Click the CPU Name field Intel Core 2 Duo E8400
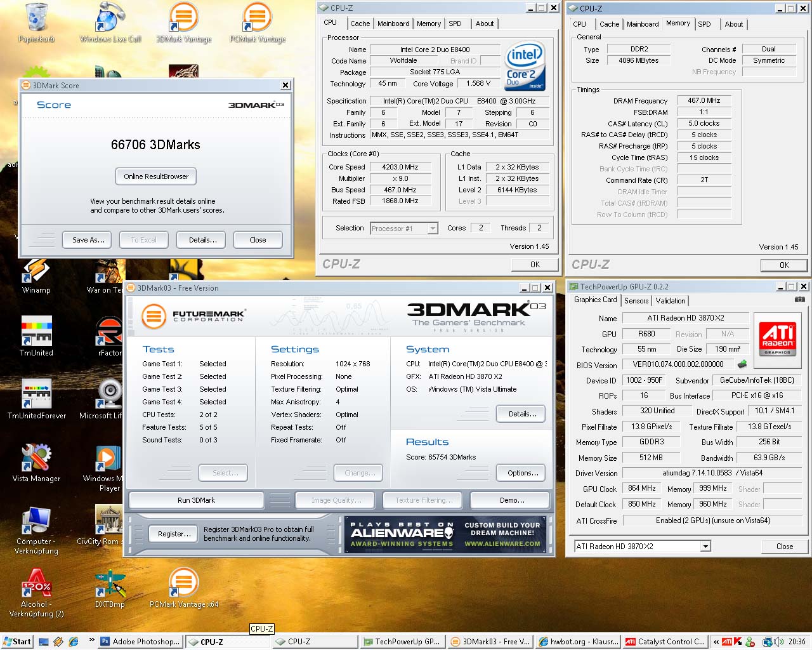Screen dimensions: 812x650 click(435, 50)
